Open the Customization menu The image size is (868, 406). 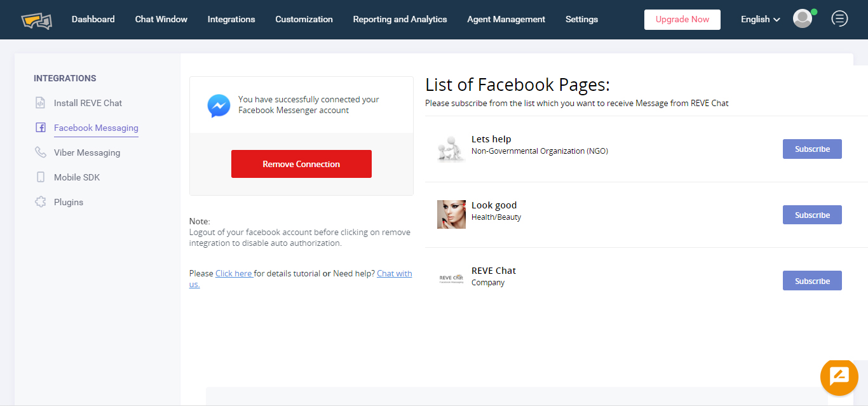tap(304, 19)
